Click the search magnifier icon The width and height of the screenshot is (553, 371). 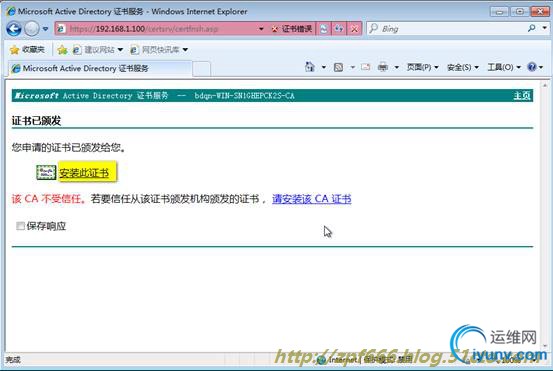click(x=531, y=28)
